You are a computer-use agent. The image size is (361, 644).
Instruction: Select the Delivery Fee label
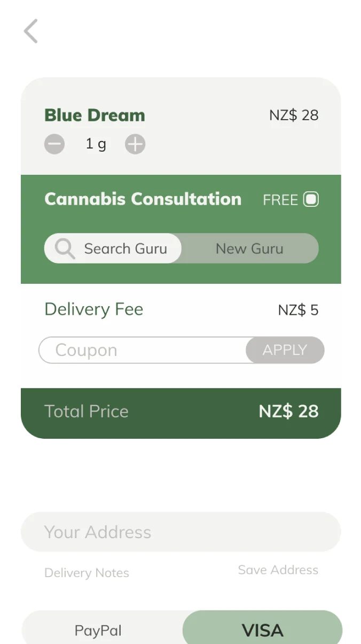(93, 309)
